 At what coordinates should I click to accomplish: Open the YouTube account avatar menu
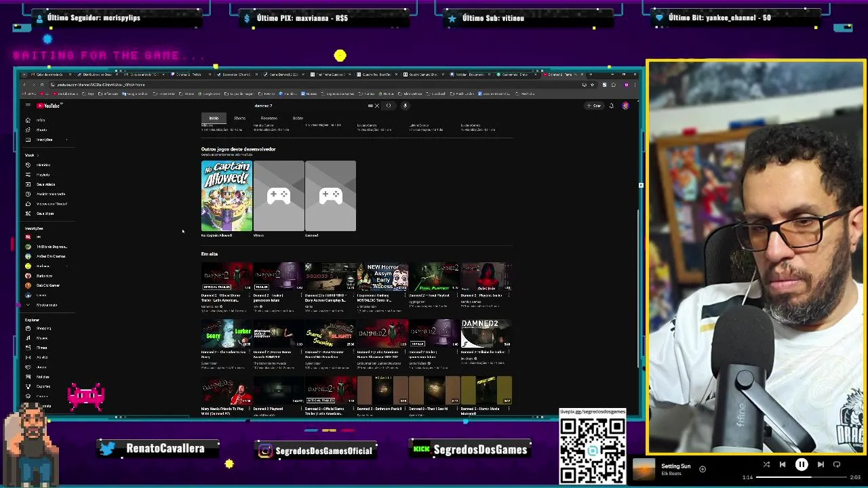coord(625,106)
